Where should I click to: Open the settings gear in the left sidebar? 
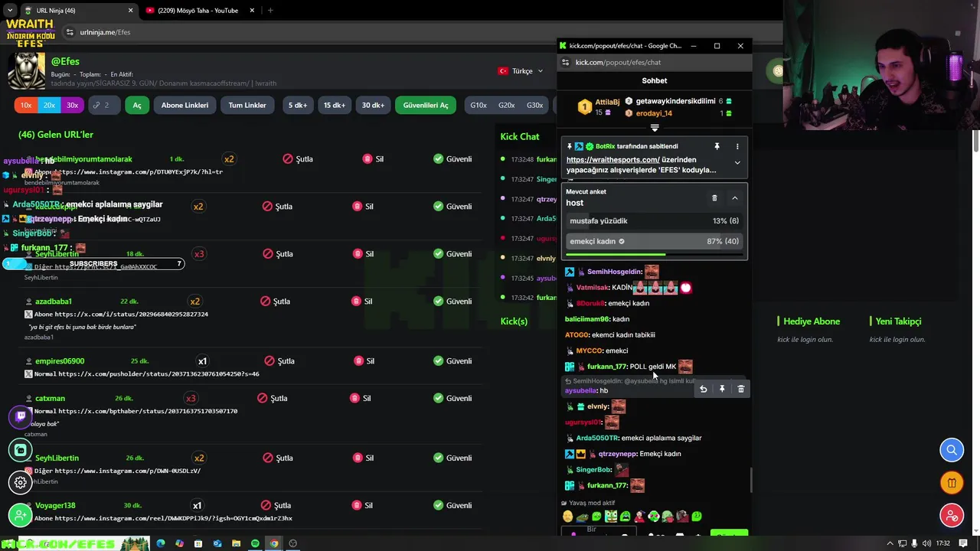[21, 482]
